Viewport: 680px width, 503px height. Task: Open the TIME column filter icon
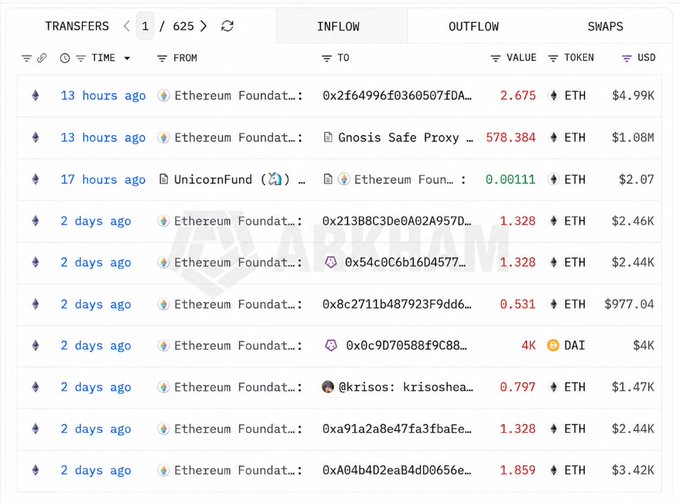pyautogui.click(x=81, y=58)
